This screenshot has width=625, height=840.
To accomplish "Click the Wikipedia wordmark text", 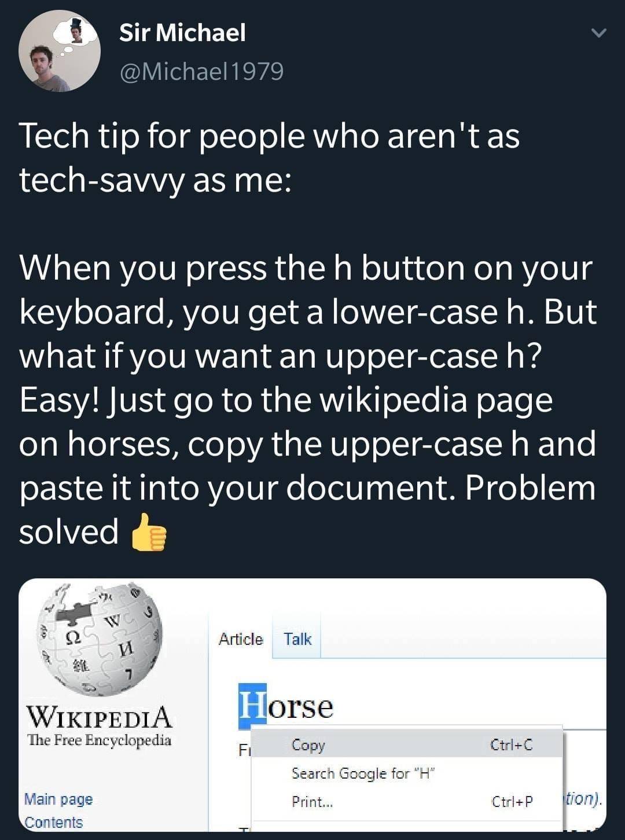I will (100, 717).
